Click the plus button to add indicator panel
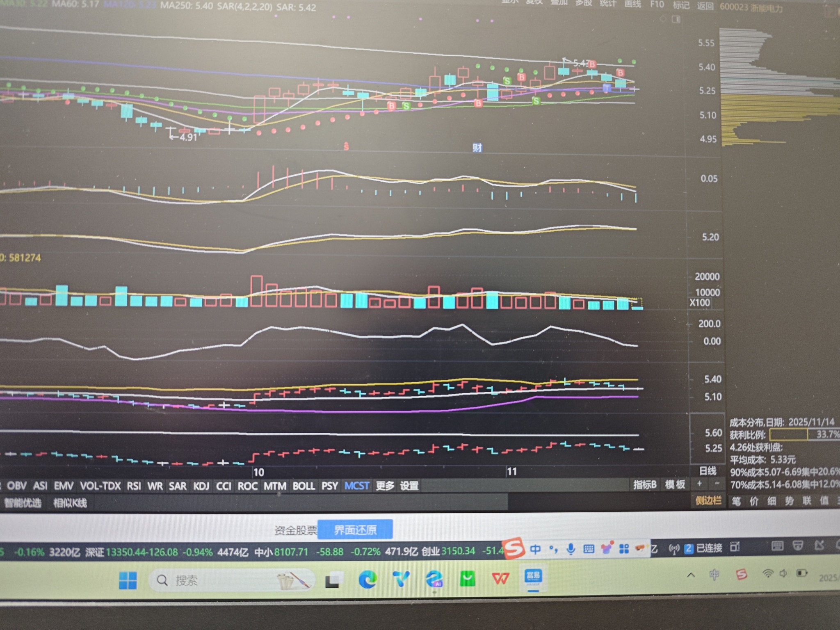Image resolution: width=840 pixels, height=630 pixels. point(700,484)
